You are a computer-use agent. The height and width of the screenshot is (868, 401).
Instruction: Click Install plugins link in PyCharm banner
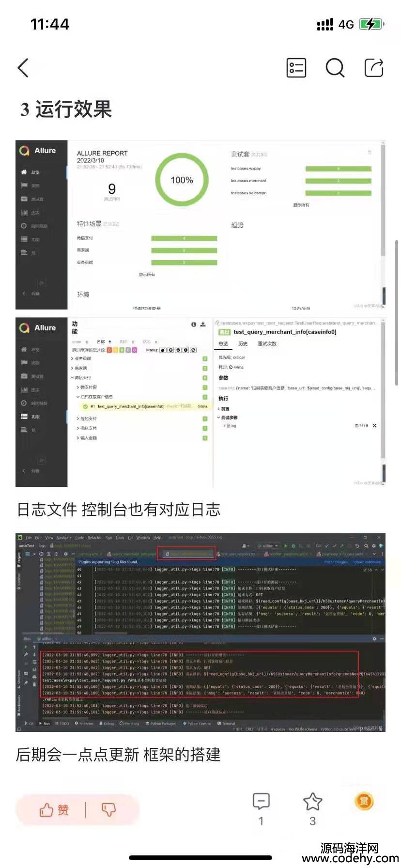pyautogui.click(x=336, y=562)
